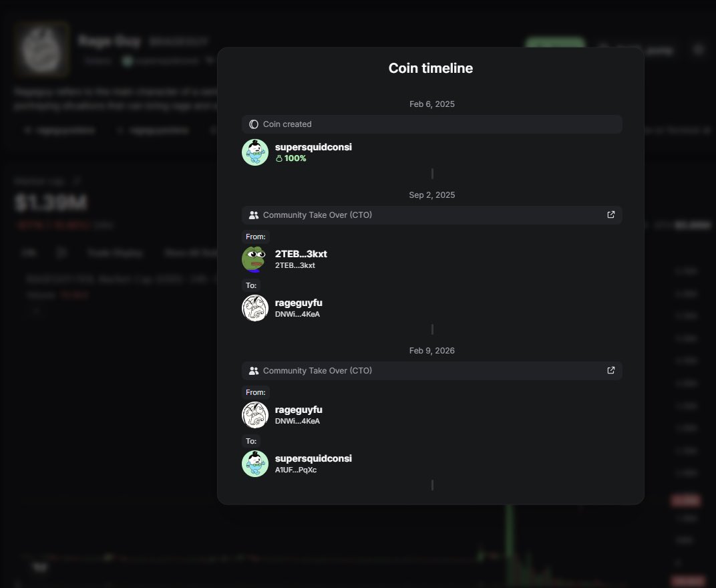Click supersquidconsi avatar in Feb 9, 2026 To section

coord(254,464)
